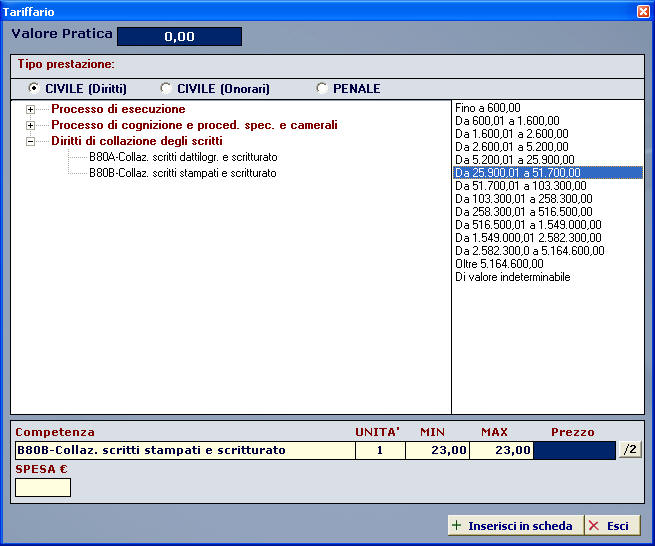655x546 pixels.
Task: Click the /2 halve price button
Action: click(630, 449)
